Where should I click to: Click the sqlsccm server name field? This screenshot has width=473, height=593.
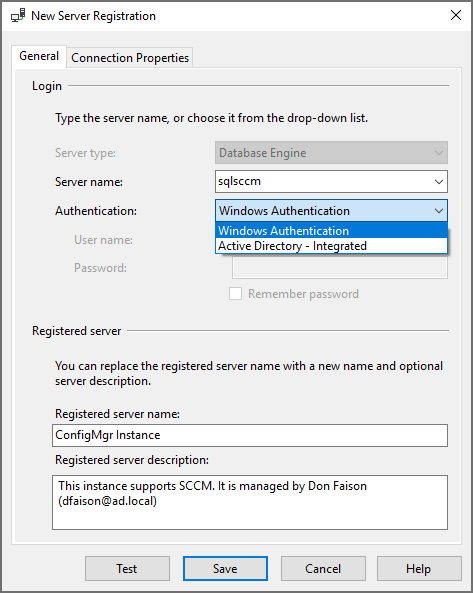[x=324, y=182]
